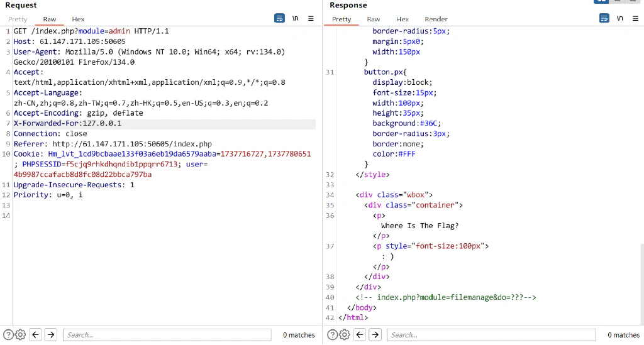This screenshot has width=644, height=345.
Task: Open the Response panel hamburger options menu
Action: point(635,18)
